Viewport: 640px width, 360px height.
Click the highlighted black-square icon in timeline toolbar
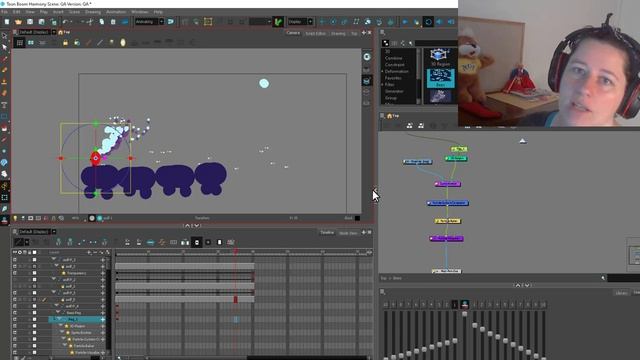click(x=197, y=242)
